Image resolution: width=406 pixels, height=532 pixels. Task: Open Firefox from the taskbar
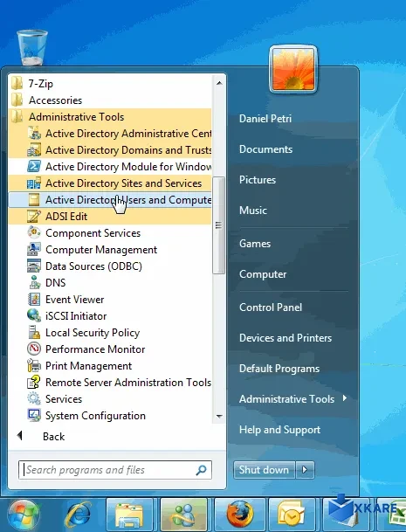coord(240,515)
